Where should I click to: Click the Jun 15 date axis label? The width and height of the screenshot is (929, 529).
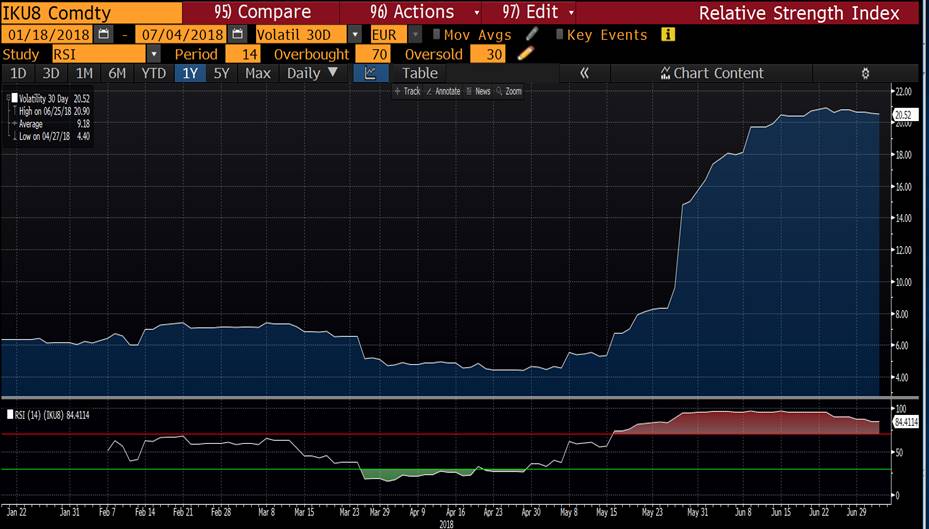[x=780, y=512]
